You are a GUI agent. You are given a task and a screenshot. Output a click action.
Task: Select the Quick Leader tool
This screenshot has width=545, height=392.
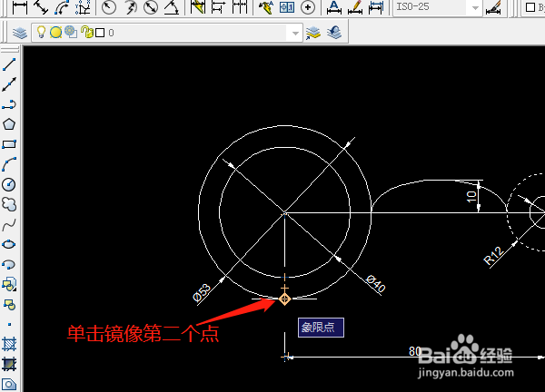coord(266,7)
